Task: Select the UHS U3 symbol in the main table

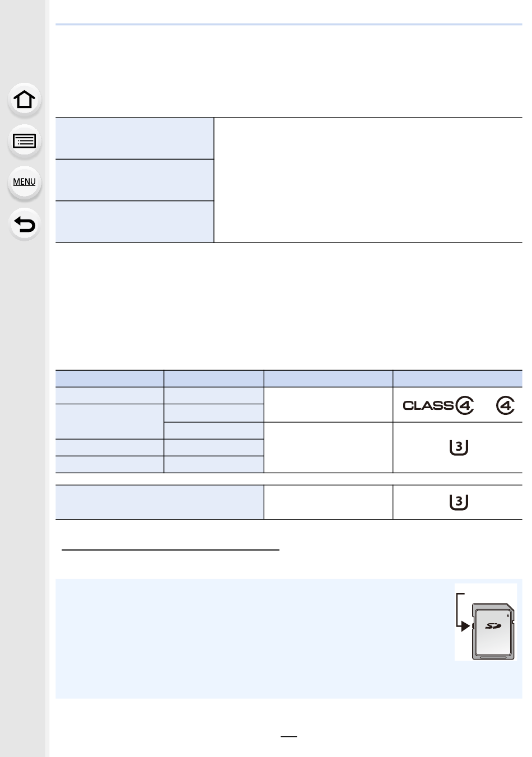Action: coord(459,447)
